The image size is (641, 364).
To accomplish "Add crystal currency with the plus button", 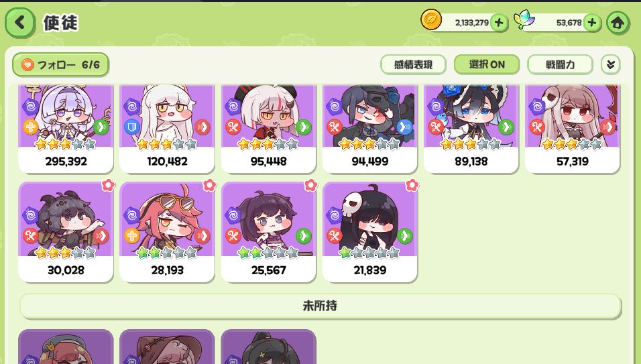I will [x=592, y=23].
